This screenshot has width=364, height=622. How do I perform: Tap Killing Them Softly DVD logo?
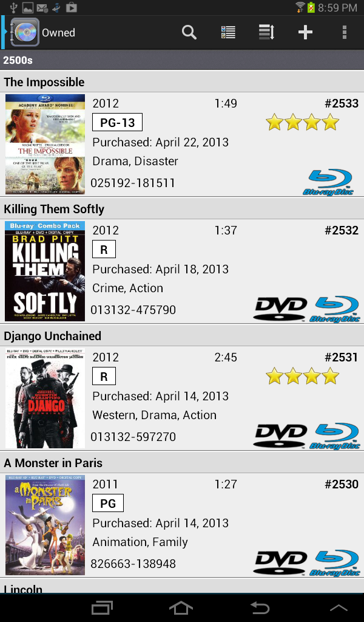280,309
